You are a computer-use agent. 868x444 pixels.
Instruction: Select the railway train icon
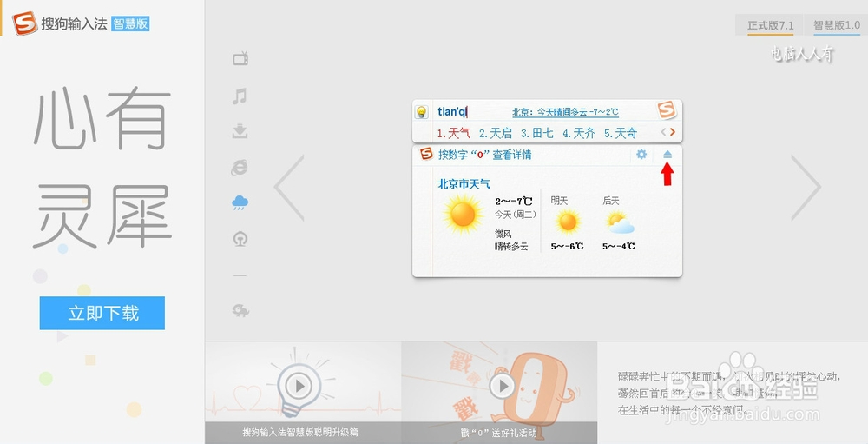[x=240, y=239]
